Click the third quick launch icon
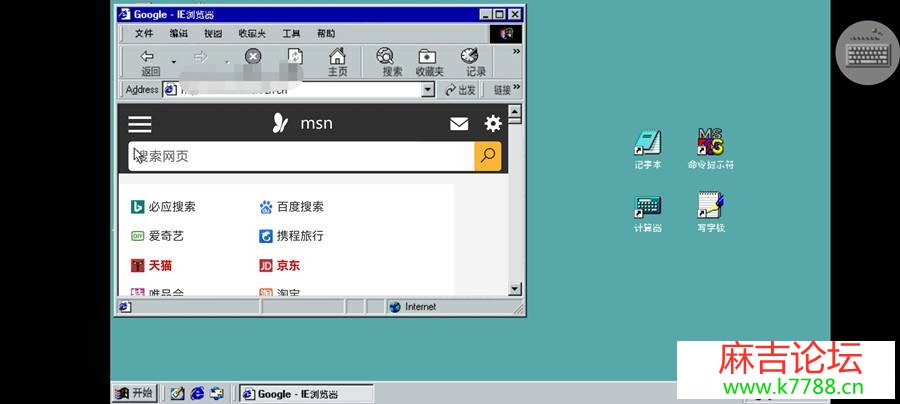Image resolution: width=900 pixels, height=404 pixels. pos(216,393)
